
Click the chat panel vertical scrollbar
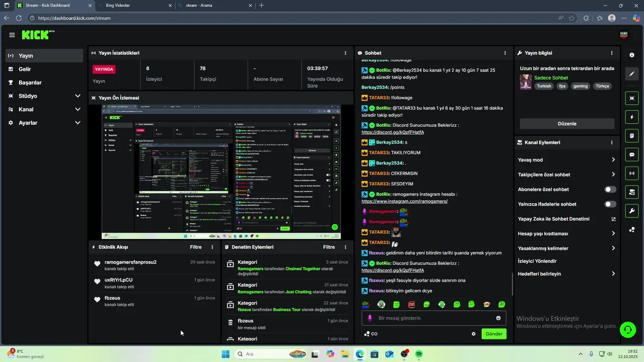[512, 284]
